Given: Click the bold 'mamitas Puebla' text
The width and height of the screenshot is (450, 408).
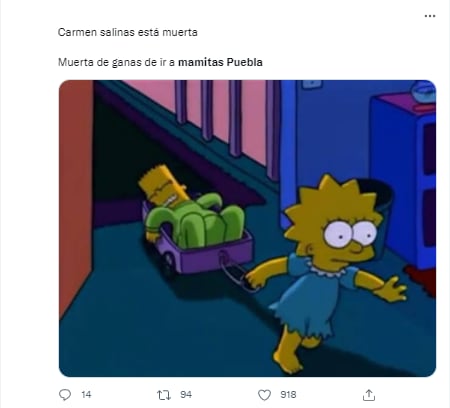Looking at the screenshot, I should click(220, 62).
